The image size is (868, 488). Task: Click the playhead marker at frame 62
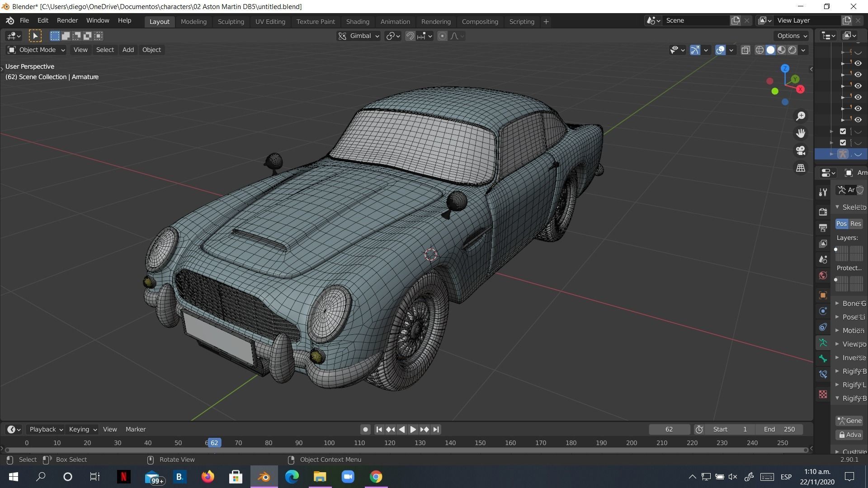214,443
